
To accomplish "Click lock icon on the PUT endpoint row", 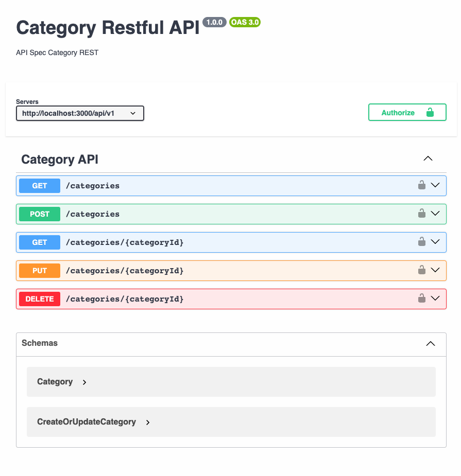I will 421,270.
